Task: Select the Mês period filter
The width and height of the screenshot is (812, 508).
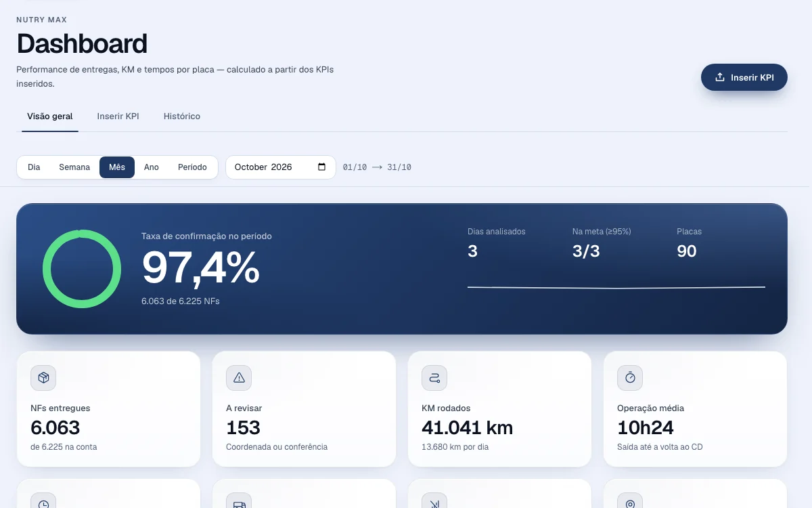Action: [x=117, y=167]
